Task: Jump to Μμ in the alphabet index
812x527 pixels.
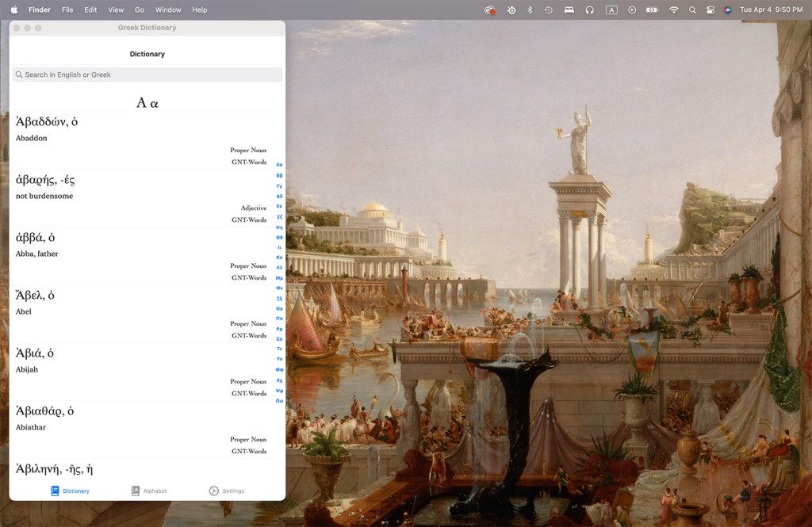Action: (x=279, y=278)
